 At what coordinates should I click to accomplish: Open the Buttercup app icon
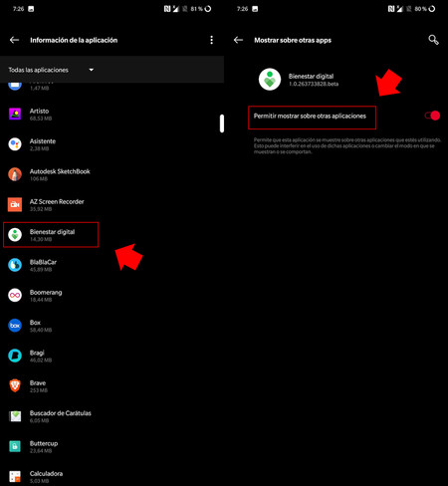[15, 446]
